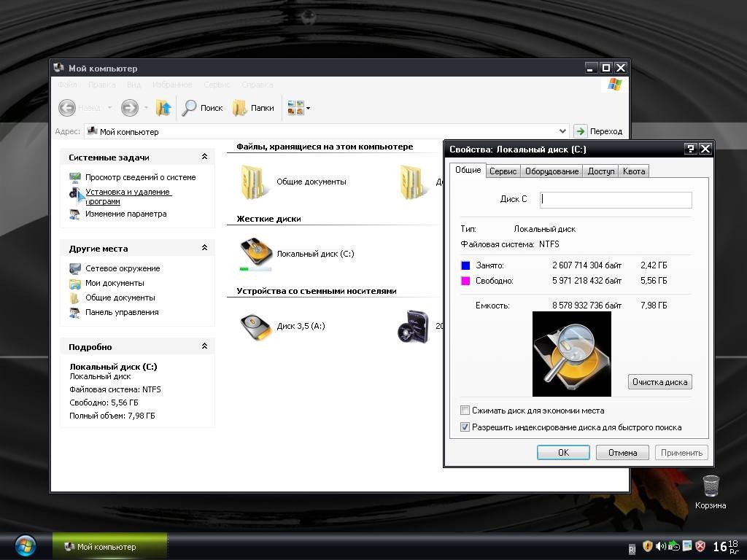Click the Forward arrow in the toolbar
This screenshot has height=560, width=747.
pyautogui.click(x=130, y=108)
